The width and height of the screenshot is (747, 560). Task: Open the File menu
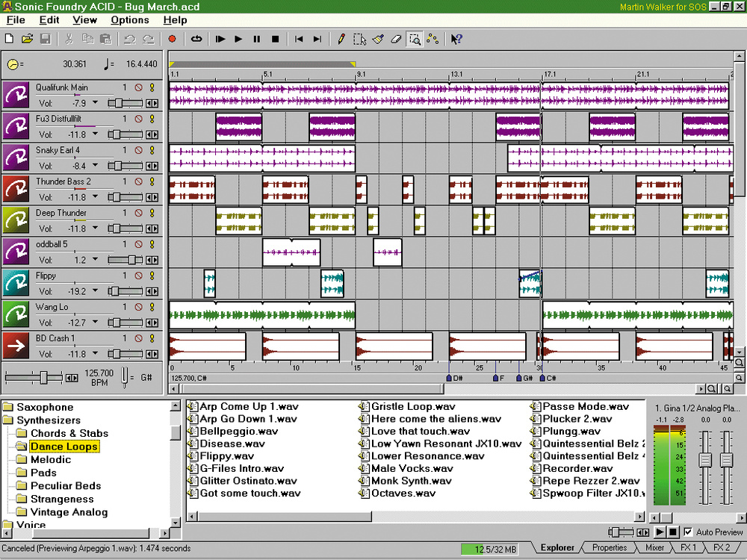(16, 20)
